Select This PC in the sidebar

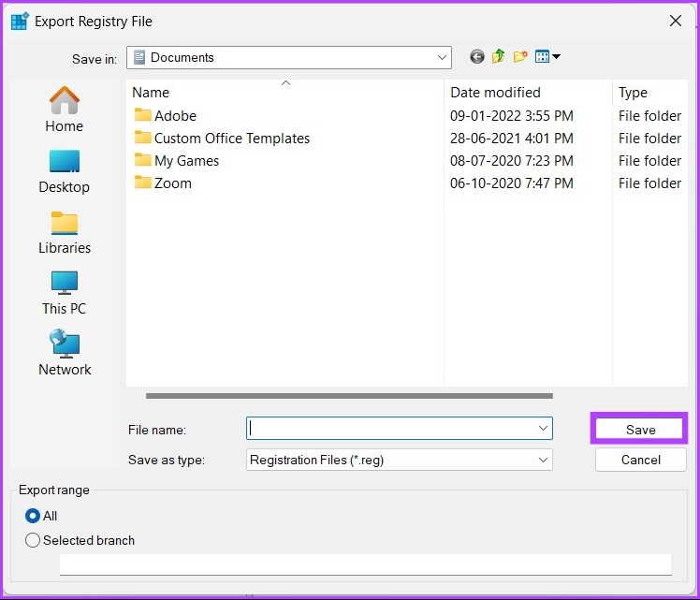coord(65,293)
